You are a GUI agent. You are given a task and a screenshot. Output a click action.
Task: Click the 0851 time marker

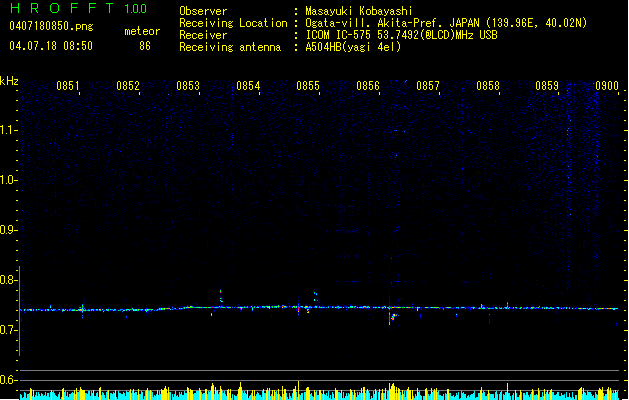[68, 86]
